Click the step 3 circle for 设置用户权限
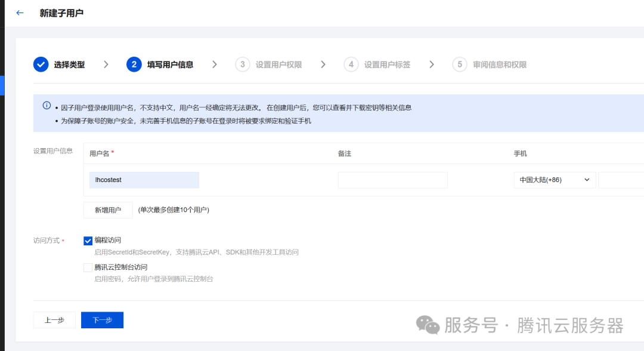 (x=242, y=64)
